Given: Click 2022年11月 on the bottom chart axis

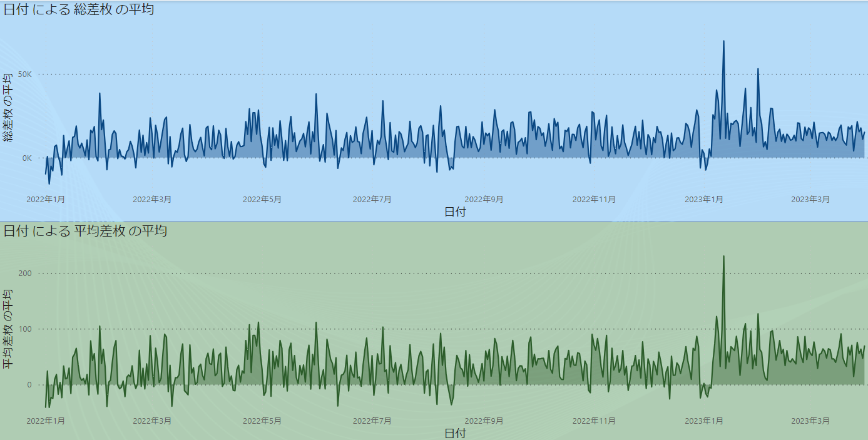Looking at the screenshot, I should point(594,421).
